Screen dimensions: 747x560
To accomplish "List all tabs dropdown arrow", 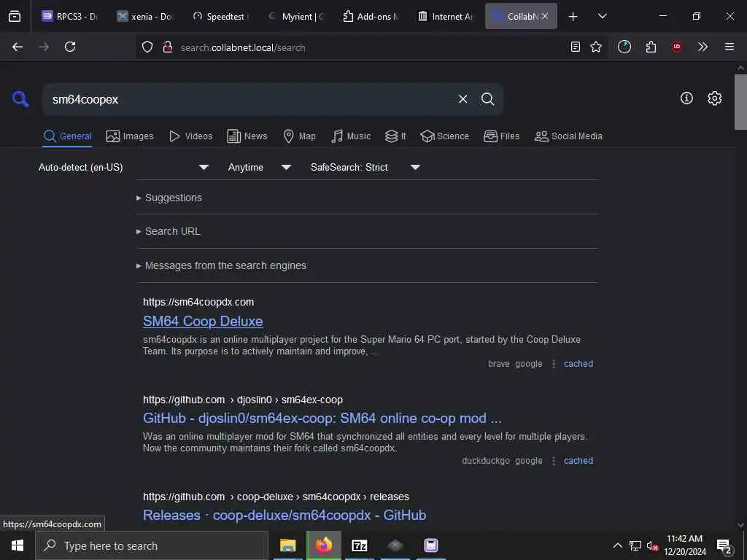I will click(x=602, y=16).
